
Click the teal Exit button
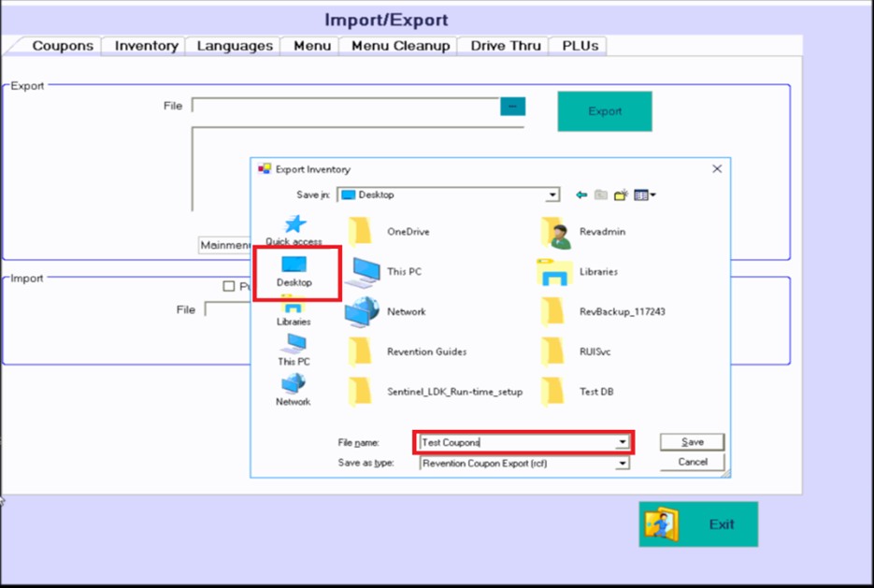698,524
